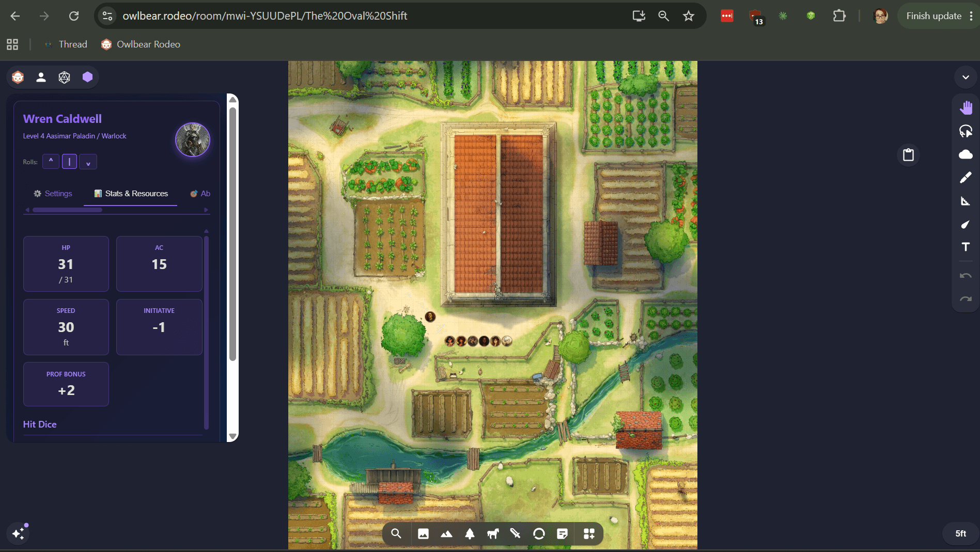This screenshot has height=552, width=980.
Task: Collapse the right toolbar with the chevron
Action: point(966,77)
